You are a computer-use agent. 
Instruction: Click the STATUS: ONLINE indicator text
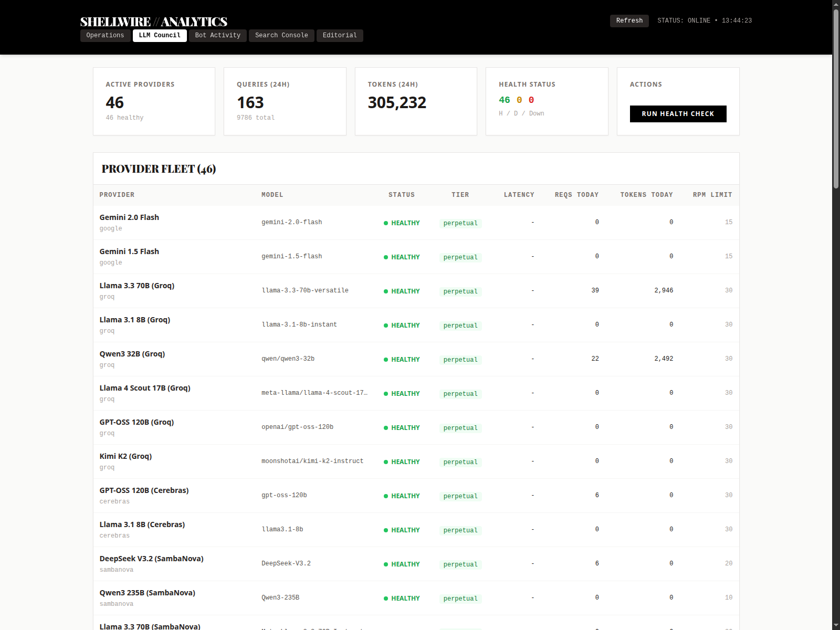pyautogui.click(x=684, y=20)
